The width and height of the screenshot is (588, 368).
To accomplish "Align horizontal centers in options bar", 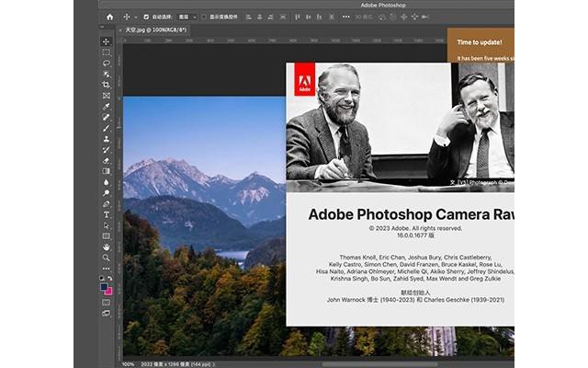I will [x=259, y=17].
